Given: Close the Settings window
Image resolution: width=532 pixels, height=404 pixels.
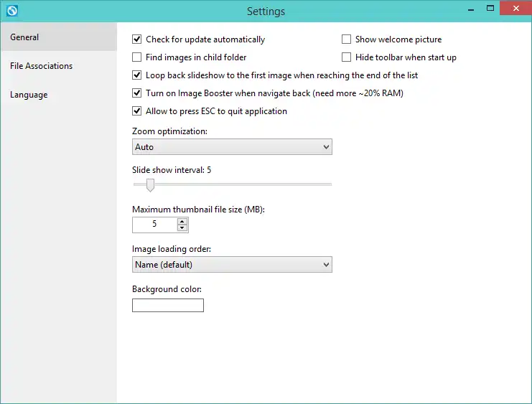Looking at the screenshot, I should pos(514,9).
